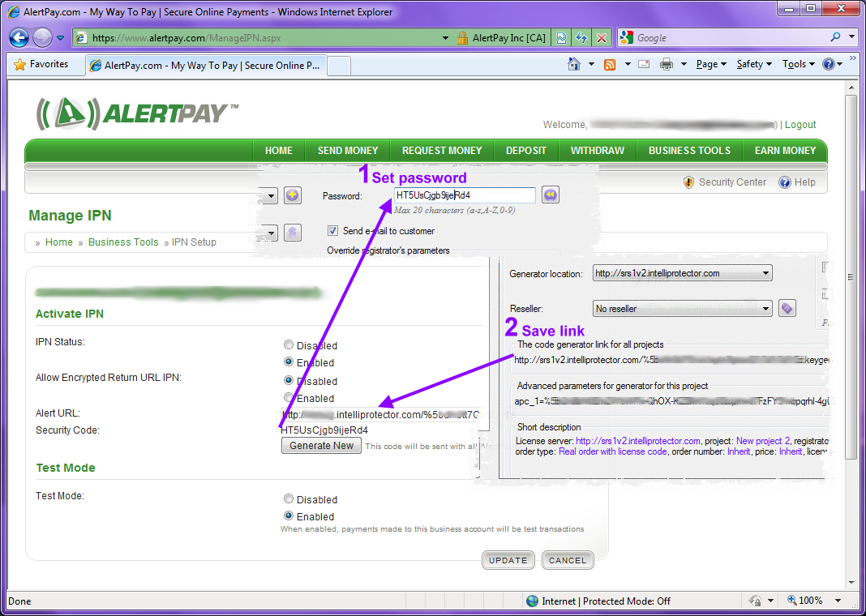Open SEND MONEY in navigation bar
The height and width of the screenshot is (616, 866).
(348, 151)
